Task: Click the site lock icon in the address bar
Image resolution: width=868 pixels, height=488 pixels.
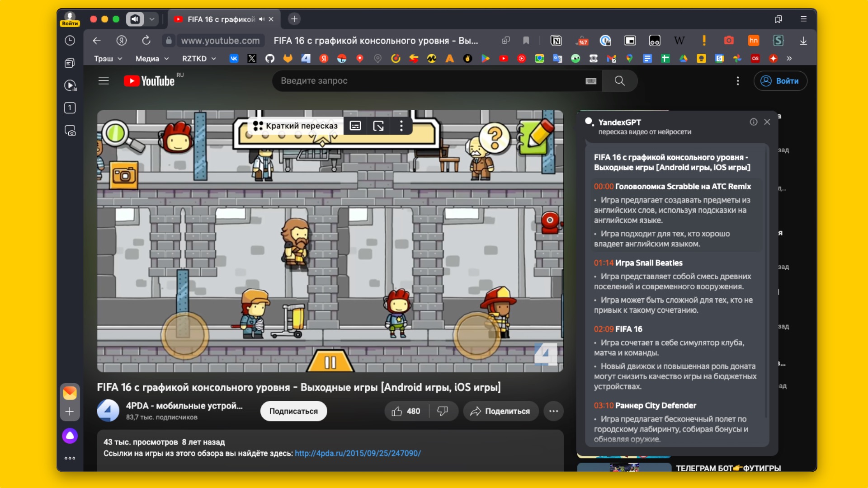Action: click(x=169, y=41)
